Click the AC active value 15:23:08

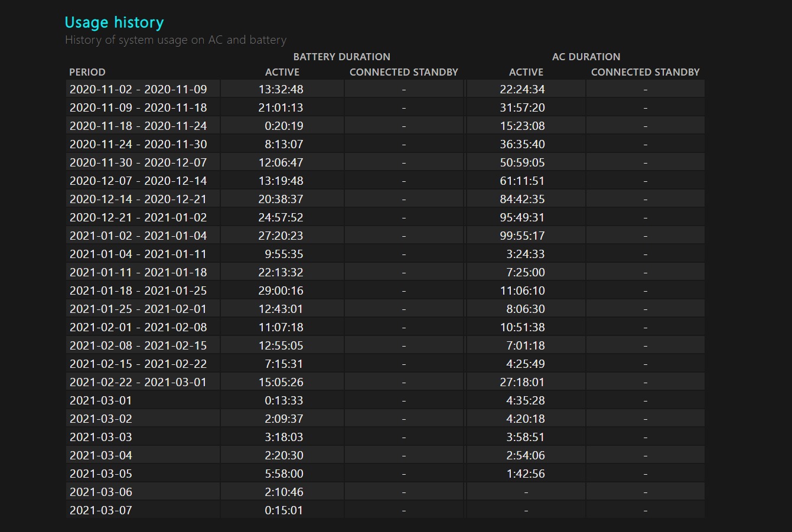pyautogui.click(x=522, y=126)
